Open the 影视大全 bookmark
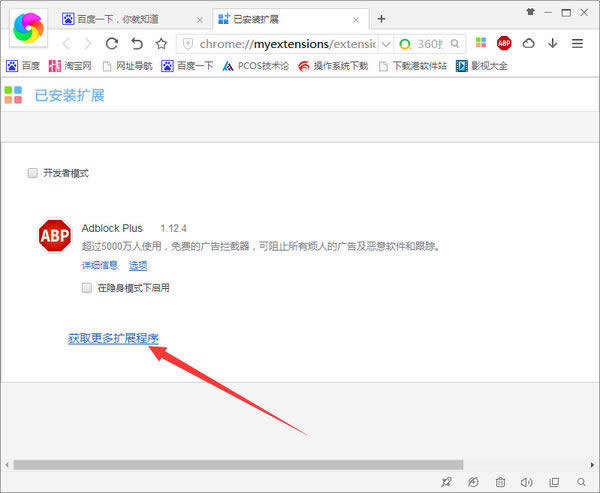 coord(481,66)
